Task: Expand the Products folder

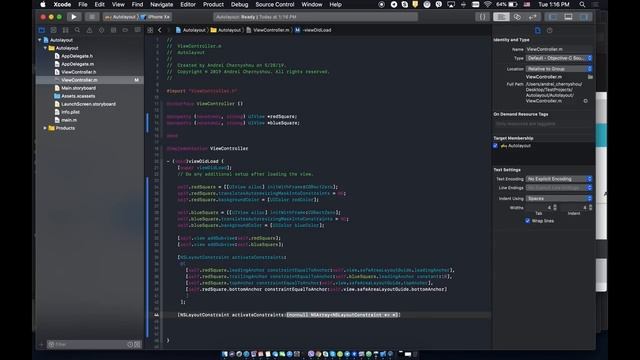Action: coord(45,128)
